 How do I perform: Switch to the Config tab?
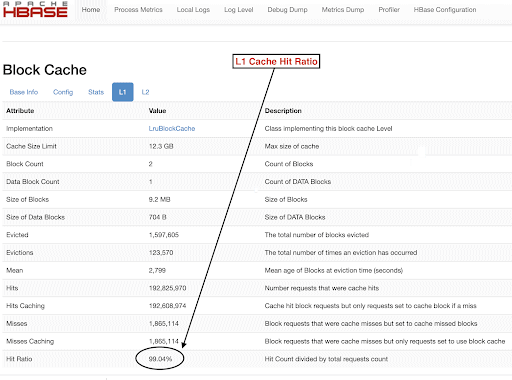pyautogui.click(x=63, y=92)
